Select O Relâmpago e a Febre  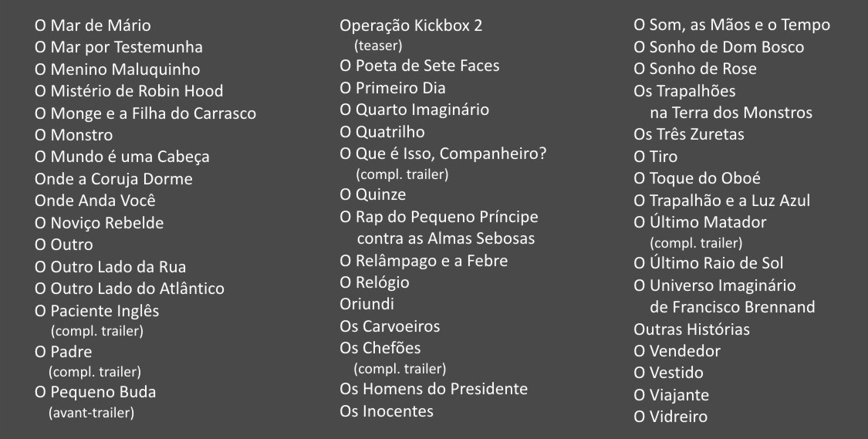pos(424,261)
